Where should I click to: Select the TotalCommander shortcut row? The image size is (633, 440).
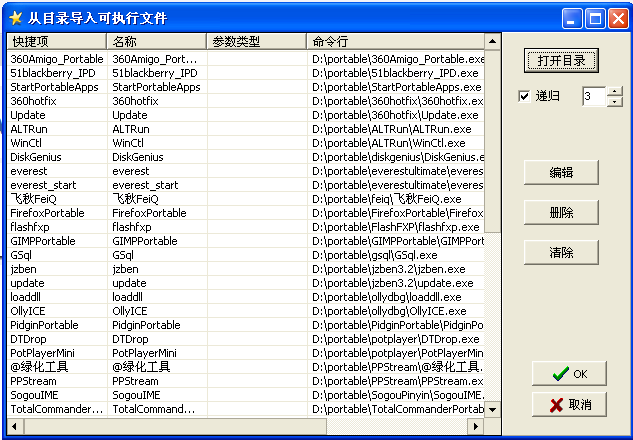pos(245,409)
